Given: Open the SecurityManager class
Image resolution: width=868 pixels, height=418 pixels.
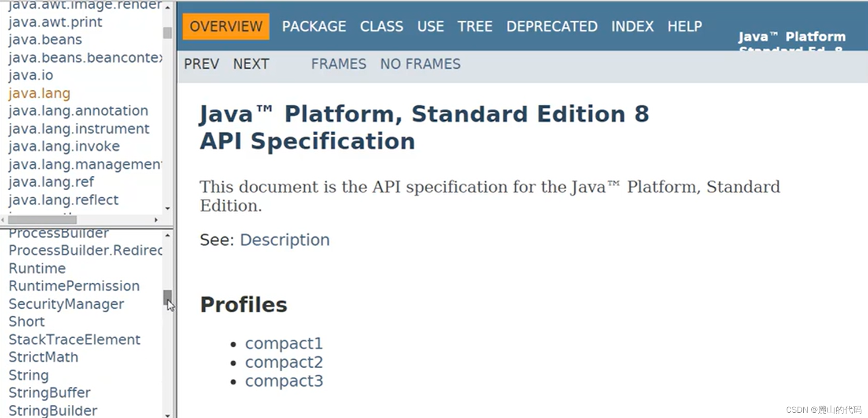Looking at the screenshot, I should pos(66,304).
